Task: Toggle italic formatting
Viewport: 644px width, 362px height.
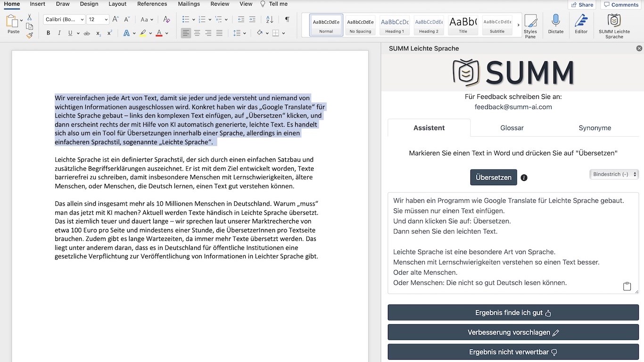Action: click(59, 33)
